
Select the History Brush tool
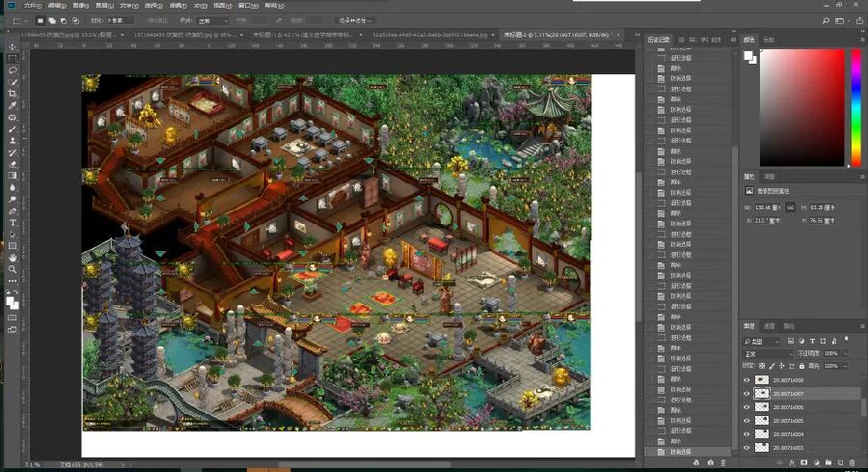pyautogui.click(x=13, y=153)
